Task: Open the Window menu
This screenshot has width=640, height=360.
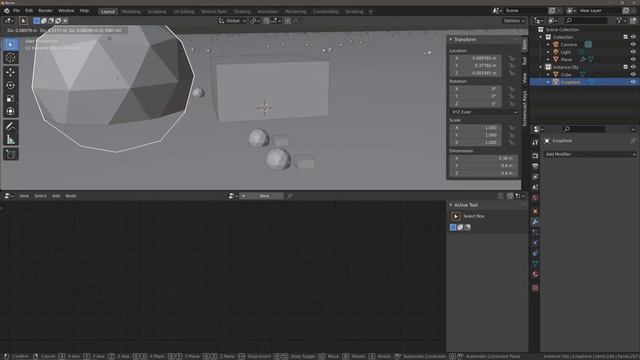Action: click(66, 11)
